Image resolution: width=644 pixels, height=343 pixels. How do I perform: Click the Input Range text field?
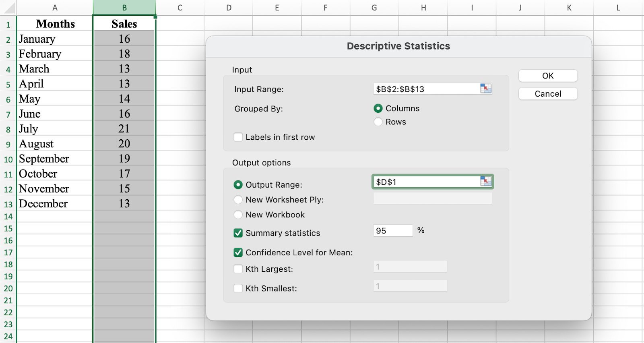pos(426,89)
